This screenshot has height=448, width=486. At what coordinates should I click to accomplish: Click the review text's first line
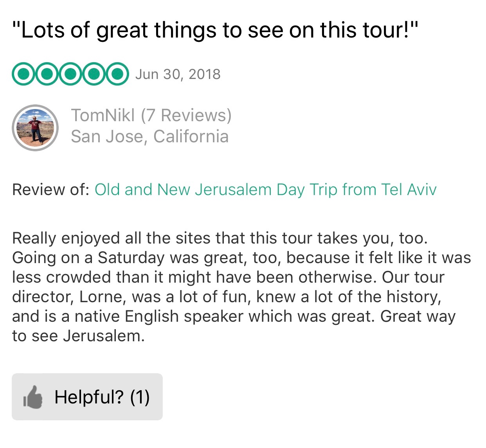point(220,238)
